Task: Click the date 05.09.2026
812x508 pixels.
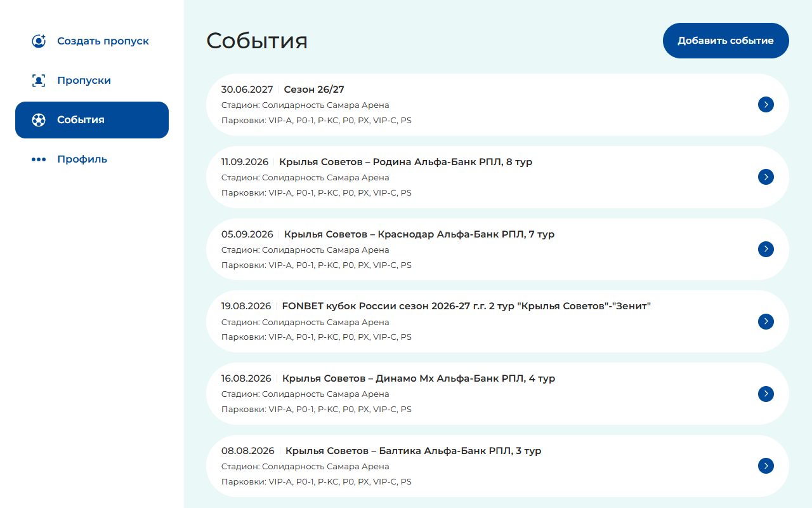Action: 247,234
